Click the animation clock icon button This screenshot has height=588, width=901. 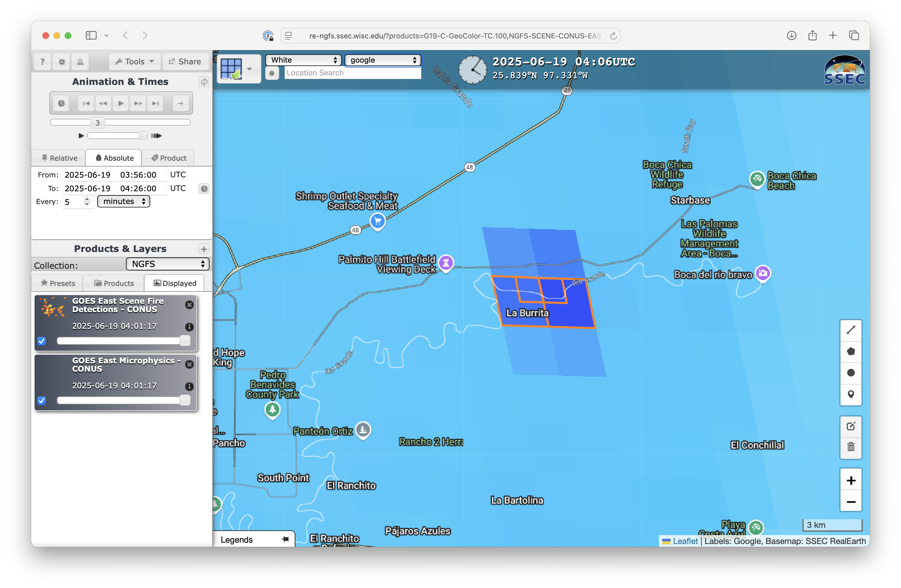[x=61, y=103]
